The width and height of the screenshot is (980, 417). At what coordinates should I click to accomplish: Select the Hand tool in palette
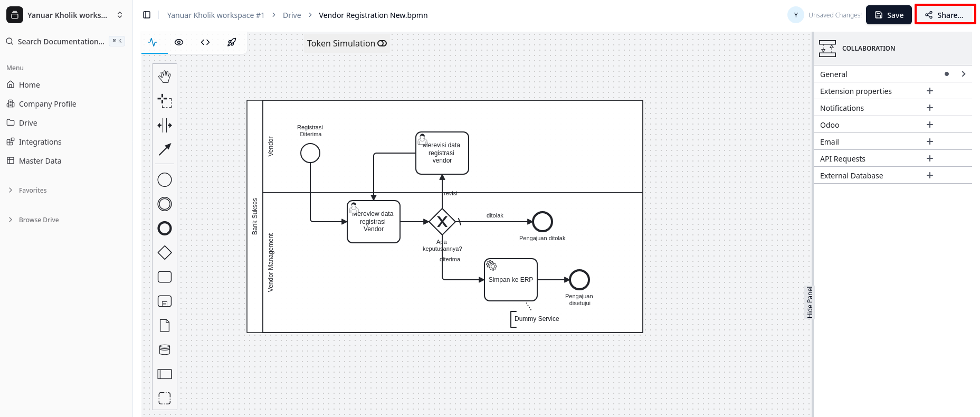click(165, 77)
